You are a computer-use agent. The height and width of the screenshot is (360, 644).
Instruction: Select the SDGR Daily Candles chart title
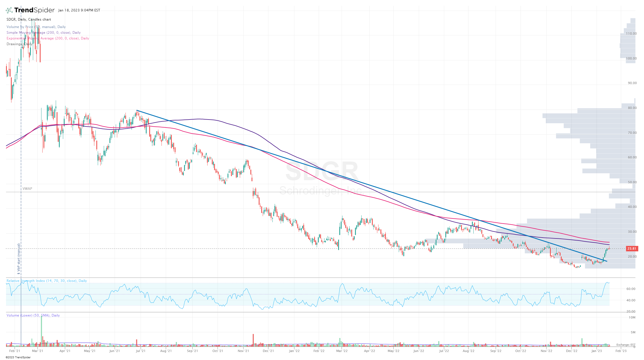pos(29,19)
